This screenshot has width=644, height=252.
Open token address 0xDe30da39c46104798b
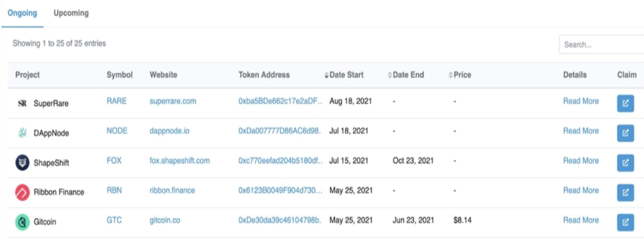tap(280, 220)
